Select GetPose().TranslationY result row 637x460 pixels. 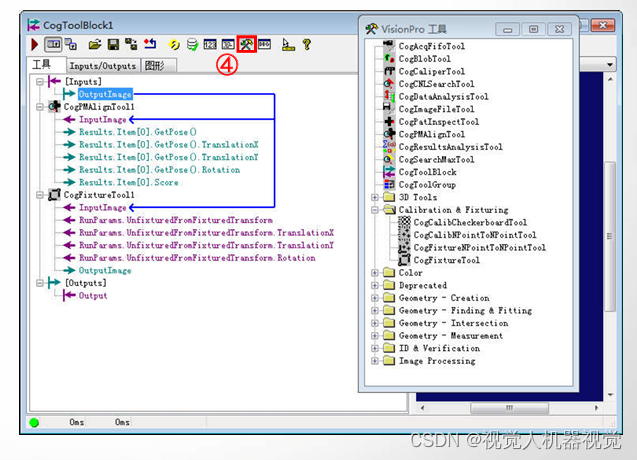[169, 157]
